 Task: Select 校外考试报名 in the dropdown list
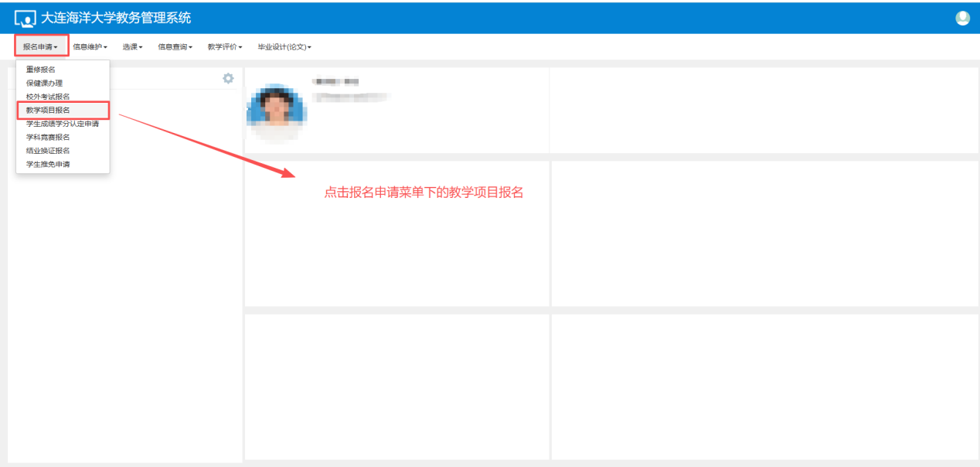point(48,97)
